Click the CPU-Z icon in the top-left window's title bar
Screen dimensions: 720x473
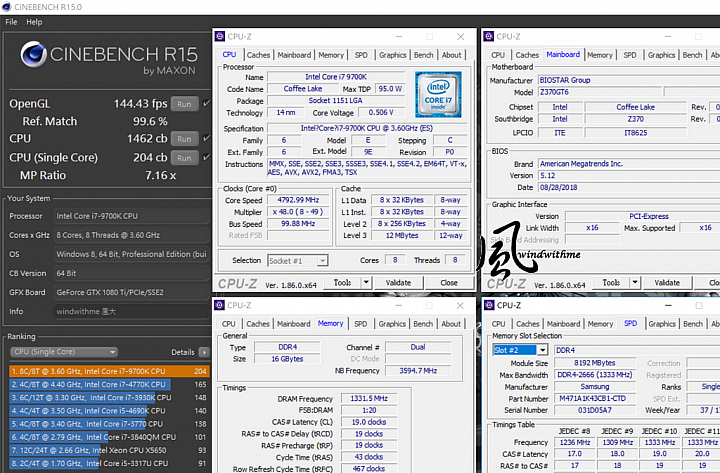click(x=220, y=36)
